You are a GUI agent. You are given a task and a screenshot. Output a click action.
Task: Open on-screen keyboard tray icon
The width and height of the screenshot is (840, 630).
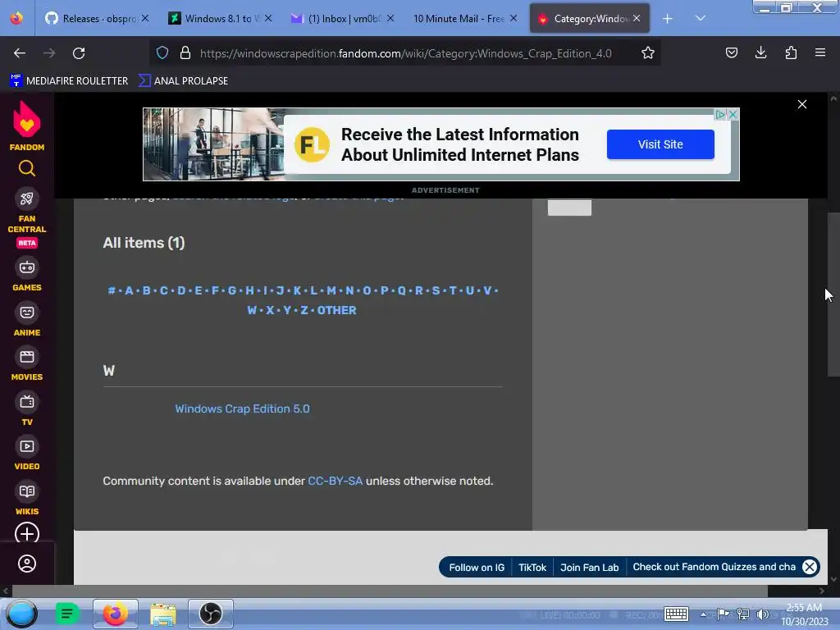coord(676,614)
